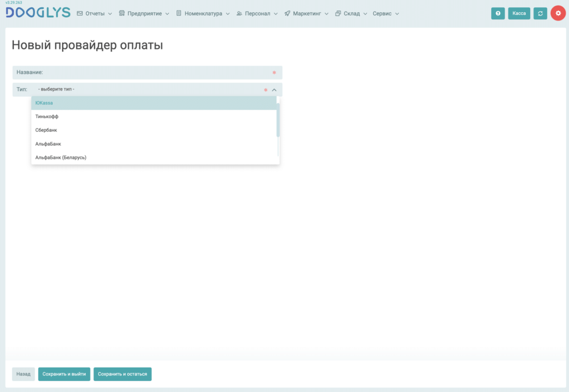Click the type dropdown list scrollbar
569x392 pixels.
(x=278, y=120)
